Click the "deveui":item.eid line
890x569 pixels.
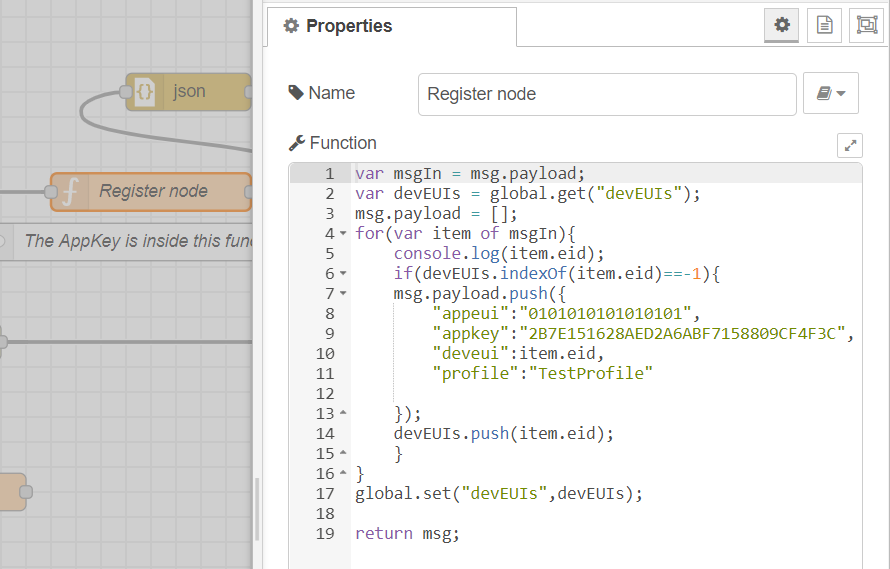[x=518, y=353]
